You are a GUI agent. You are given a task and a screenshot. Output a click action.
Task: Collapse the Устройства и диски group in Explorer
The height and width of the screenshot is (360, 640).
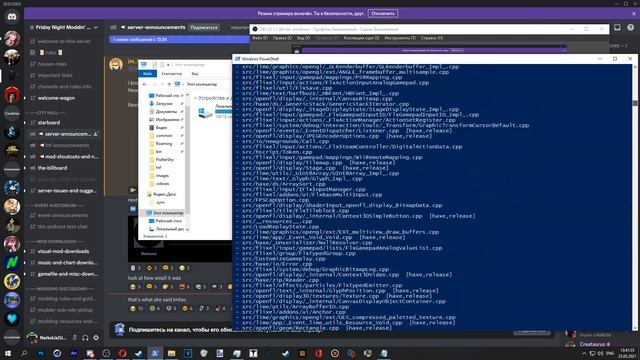[x=195, y=98]
